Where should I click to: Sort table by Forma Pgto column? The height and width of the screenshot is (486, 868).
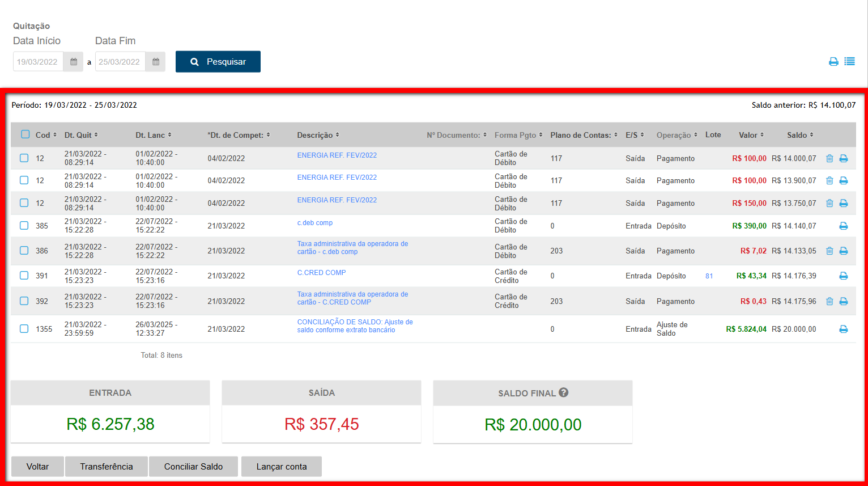[518, 135]
